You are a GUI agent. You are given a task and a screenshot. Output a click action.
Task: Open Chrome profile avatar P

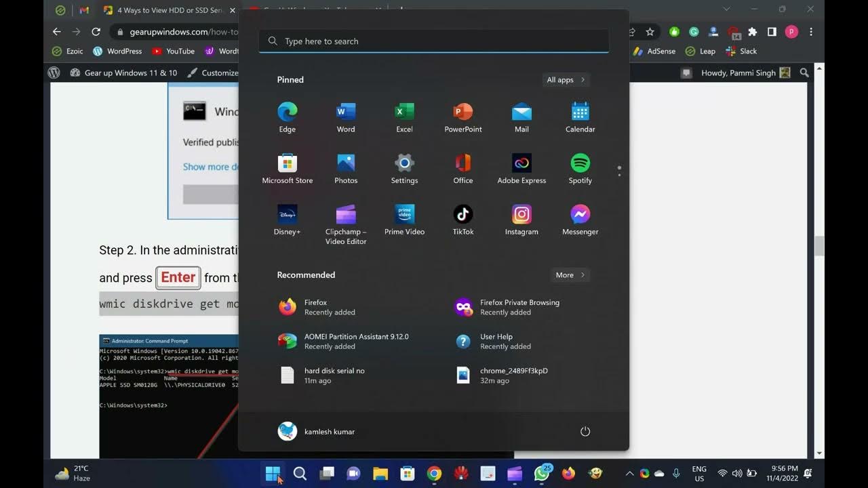click(791, 32)
